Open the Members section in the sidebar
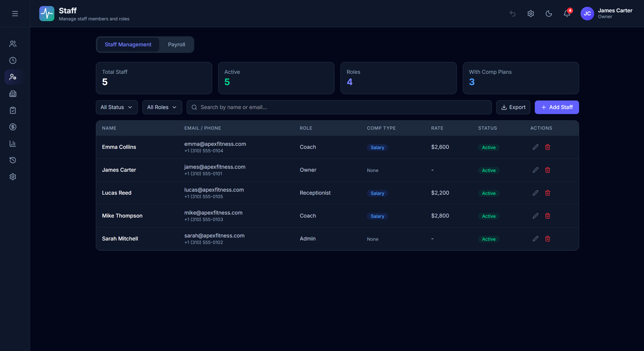Screen dimensions: 644x351 13,44
